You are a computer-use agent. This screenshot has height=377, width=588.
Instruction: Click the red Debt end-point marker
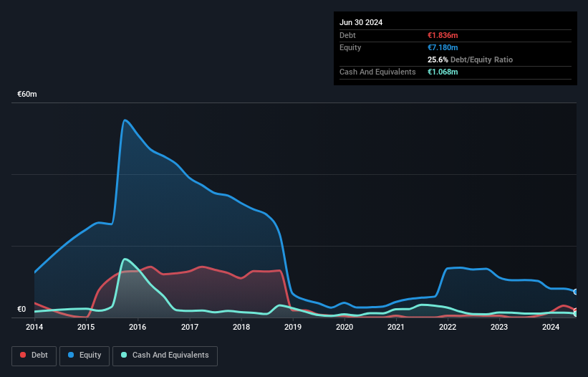(x=576, y=310)
